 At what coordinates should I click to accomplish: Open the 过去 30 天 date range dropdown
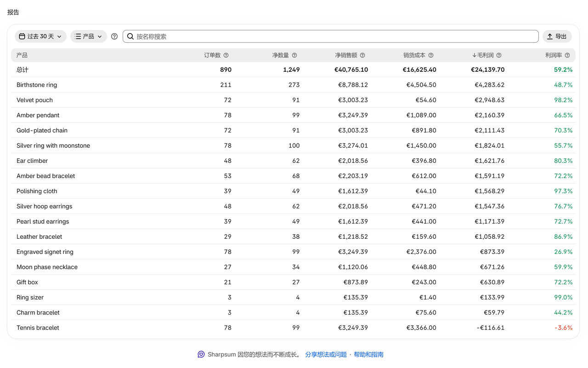(40, 36)
